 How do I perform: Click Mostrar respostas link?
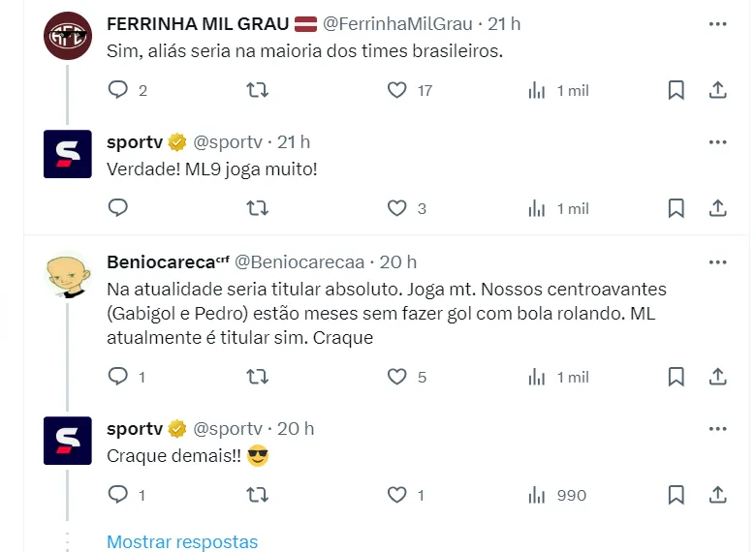point(182,541)
